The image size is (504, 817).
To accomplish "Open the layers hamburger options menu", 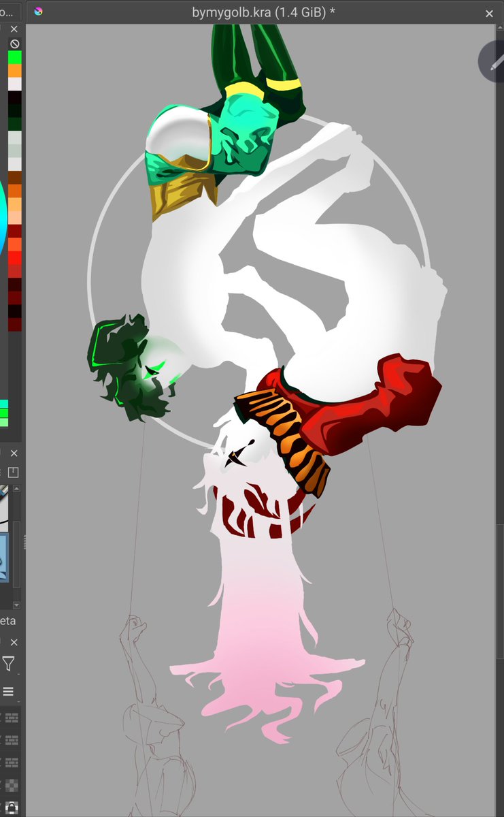I will coord(8,692).
